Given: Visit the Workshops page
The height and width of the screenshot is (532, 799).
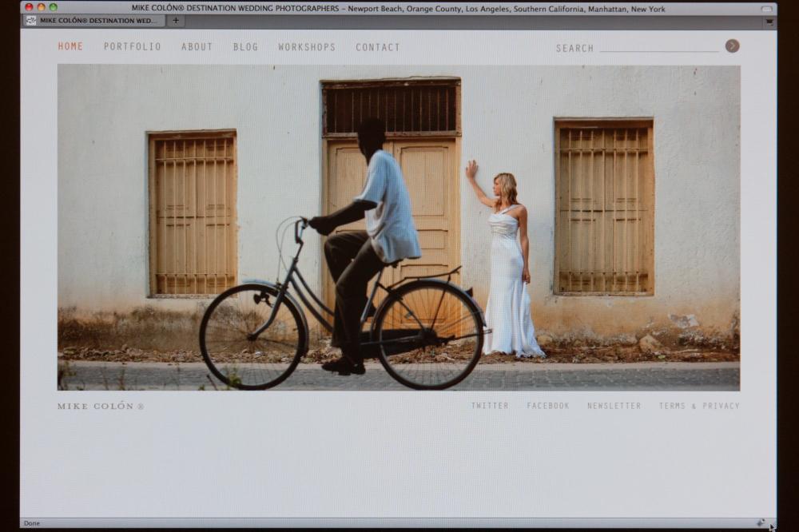Looking at the screenshot, I should point(306,46).
